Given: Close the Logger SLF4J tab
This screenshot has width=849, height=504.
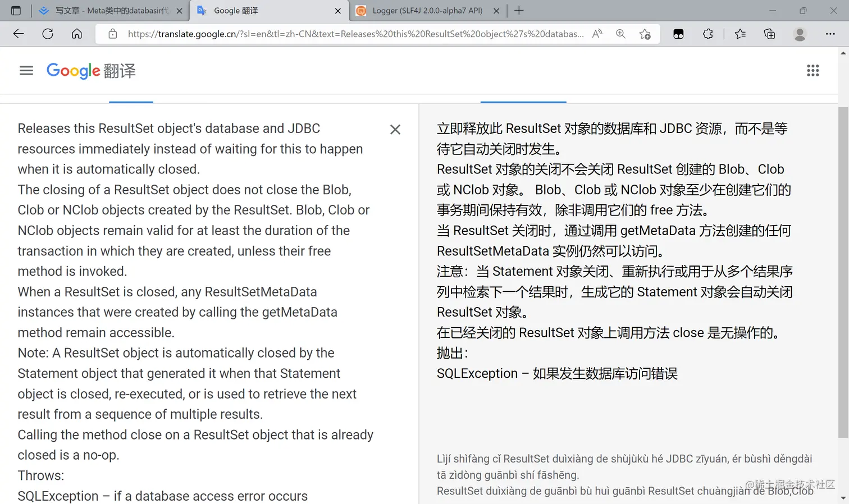Looking at the screenshot, I should click(x=496, y=11).
